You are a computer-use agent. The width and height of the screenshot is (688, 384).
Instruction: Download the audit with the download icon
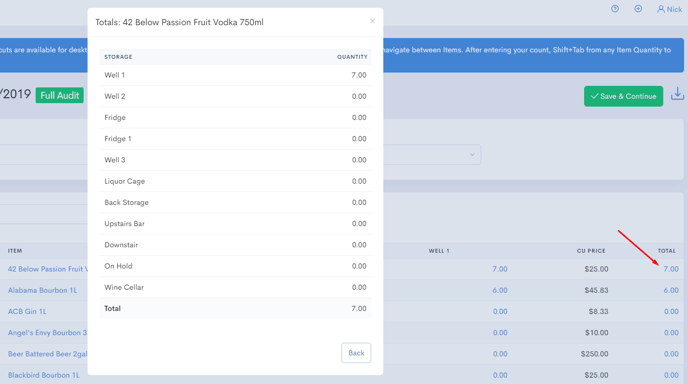pos(677,94)
